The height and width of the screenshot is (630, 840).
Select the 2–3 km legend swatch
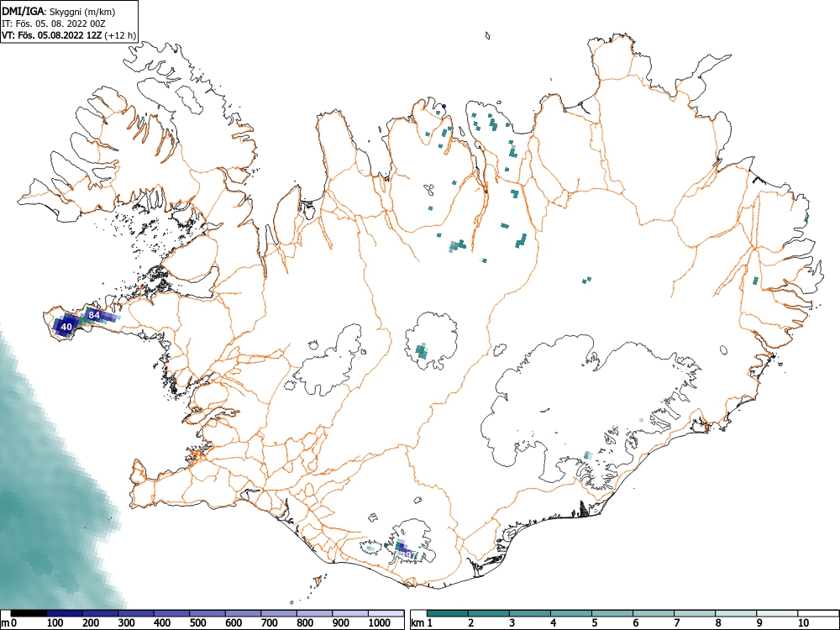(489, 613)
